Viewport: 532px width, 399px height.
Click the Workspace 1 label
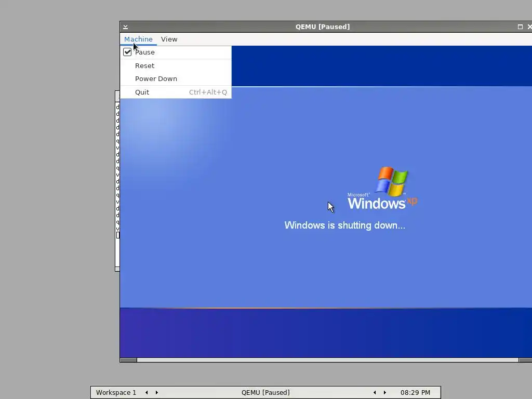point(116,393)
